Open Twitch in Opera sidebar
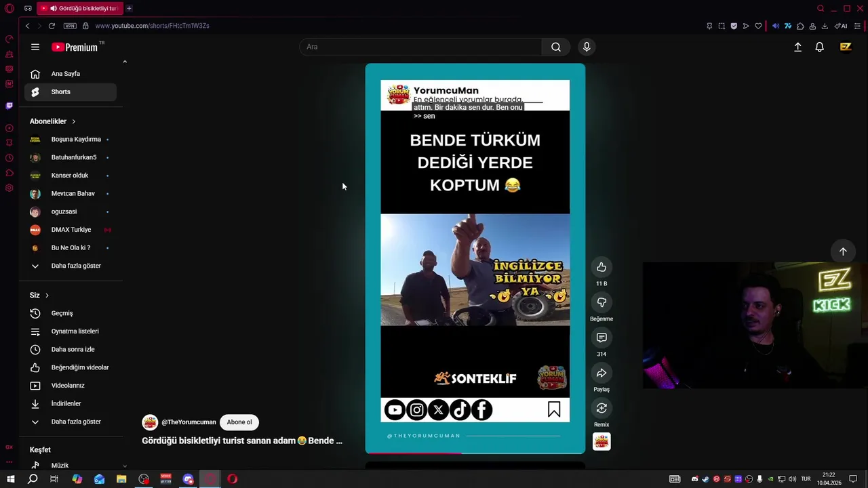Screen dimensions: 868x488 tap(9, 106)
